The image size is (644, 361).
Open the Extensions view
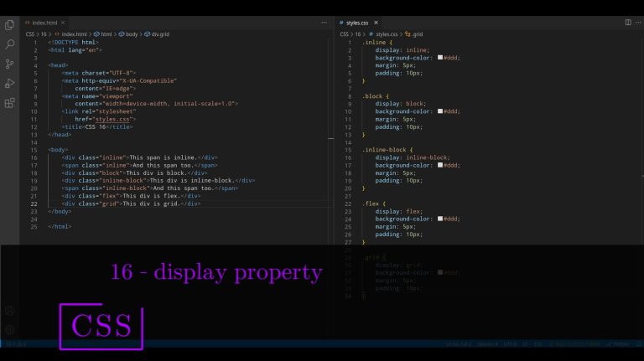9,102
